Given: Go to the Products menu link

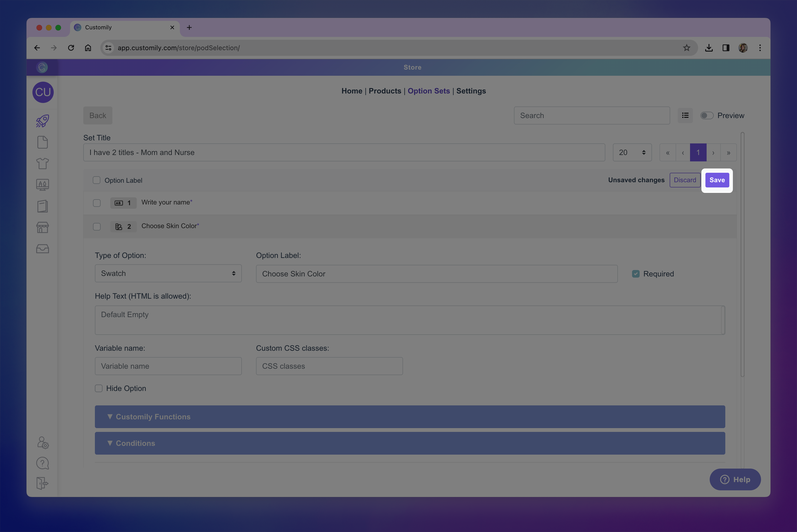Looking at the screenshot, I should coord(385,91).
